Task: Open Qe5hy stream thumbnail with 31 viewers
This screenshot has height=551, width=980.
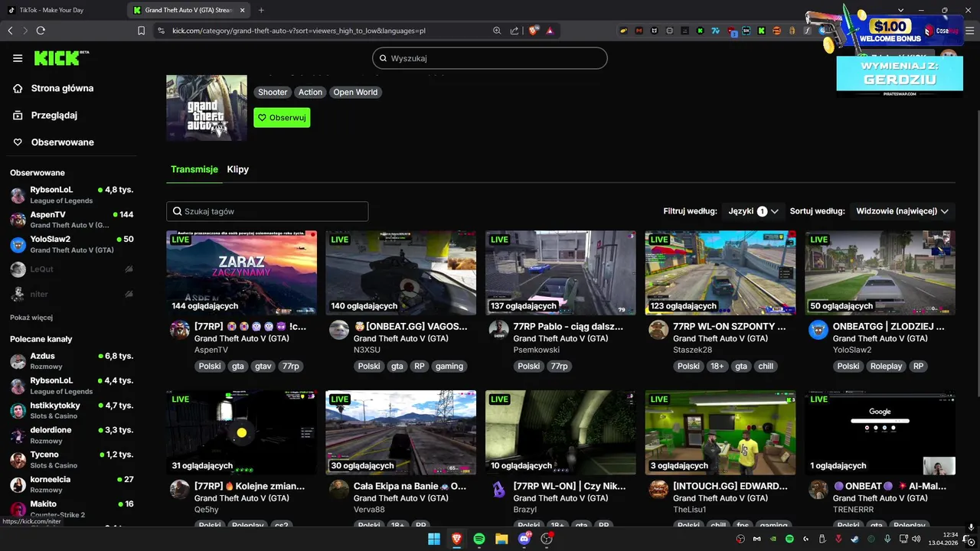Action: [x=241, y=432]
